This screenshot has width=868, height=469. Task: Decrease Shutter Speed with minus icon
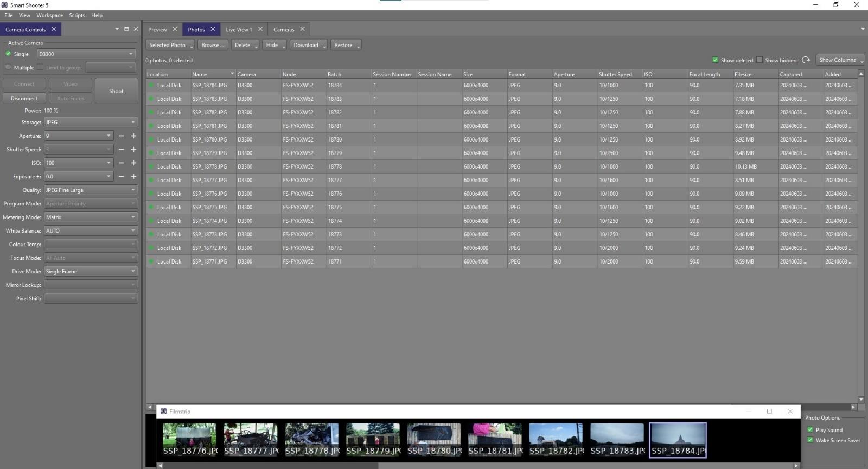point(121,150)
